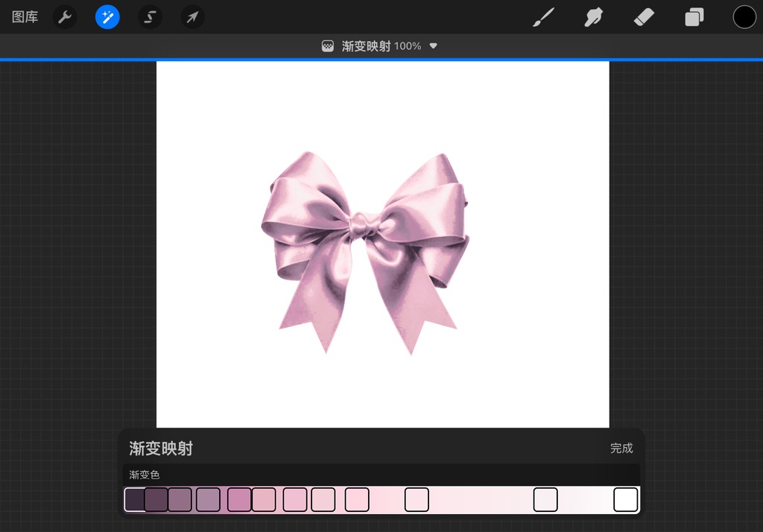Select the light pink stop near the center

click(x=356, y=499)
